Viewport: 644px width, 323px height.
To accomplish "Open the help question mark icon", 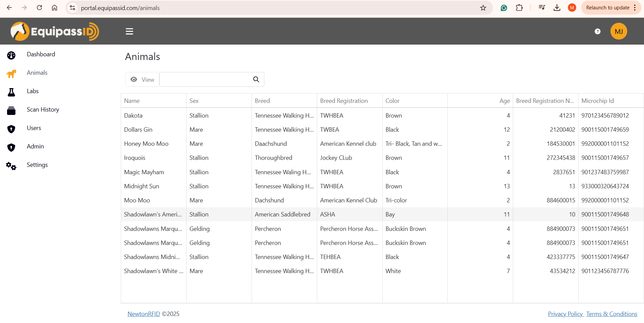I will [x=597, y=31].
